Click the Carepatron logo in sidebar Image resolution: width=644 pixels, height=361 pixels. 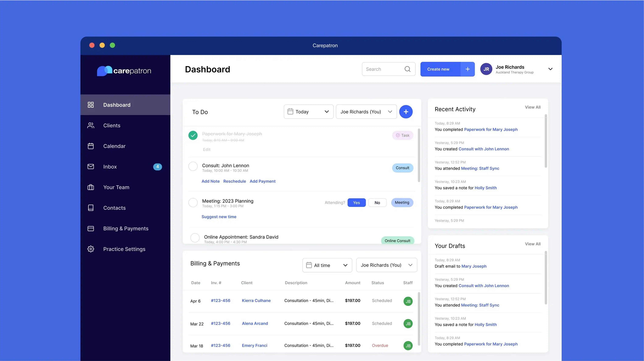[x=124, y=71]
